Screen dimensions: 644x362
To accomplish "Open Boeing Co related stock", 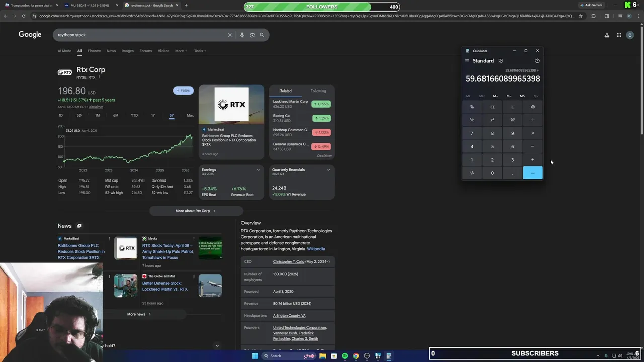I will coord(300,118).
